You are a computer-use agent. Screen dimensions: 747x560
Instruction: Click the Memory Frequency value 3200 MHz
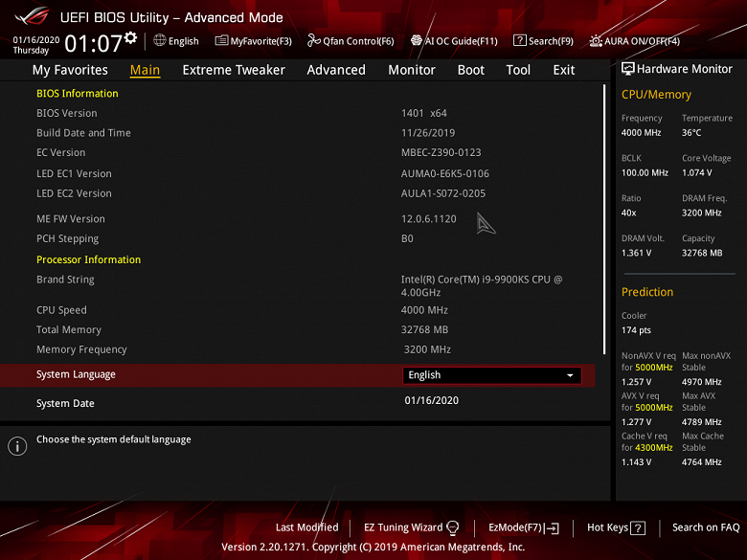[427, 349]
